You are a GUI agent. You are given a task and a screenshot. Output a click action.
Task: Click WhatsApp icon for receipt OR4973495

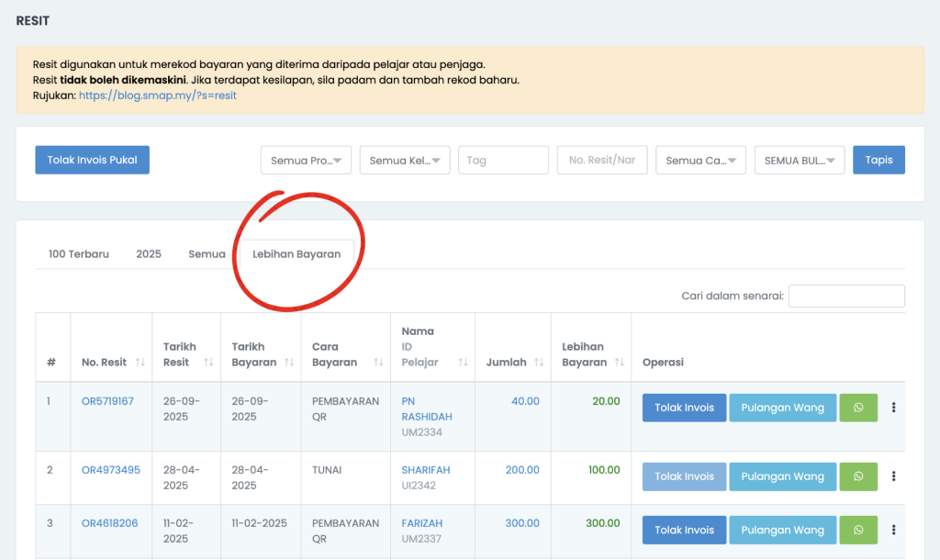pos(858,476)
